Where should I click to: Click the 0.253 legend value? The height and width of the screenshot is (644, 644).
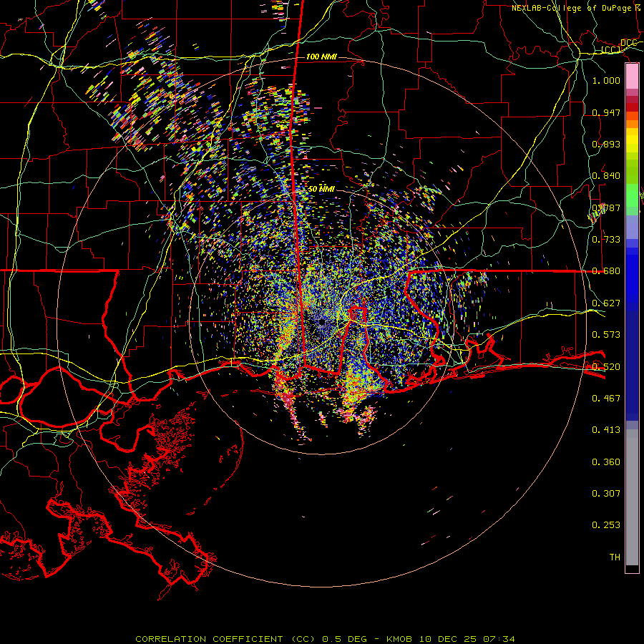click(x=606, y=525)
